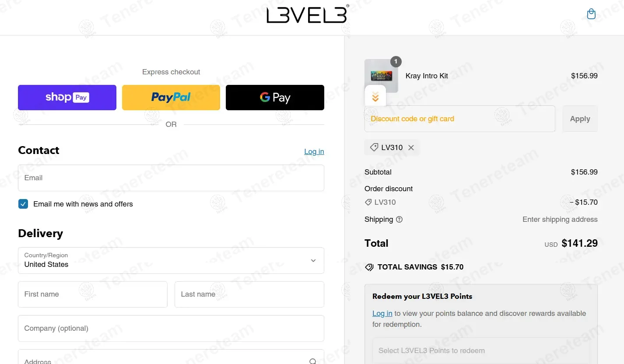The height and width of the screenshot is (364, 624).
Task: Open Select L3VEL3 Points to redeem dropdown
Action: [481, 350]
